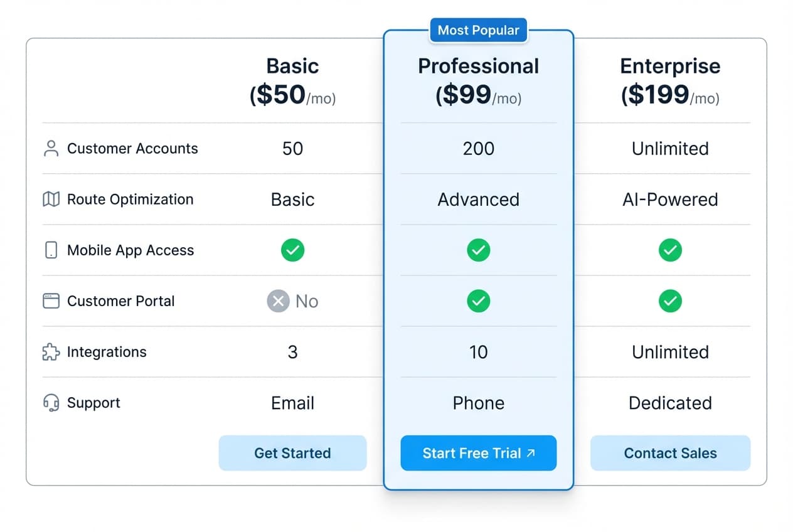
Task: Click the Route Optimization map icon
Action: [x=51, y=199]
